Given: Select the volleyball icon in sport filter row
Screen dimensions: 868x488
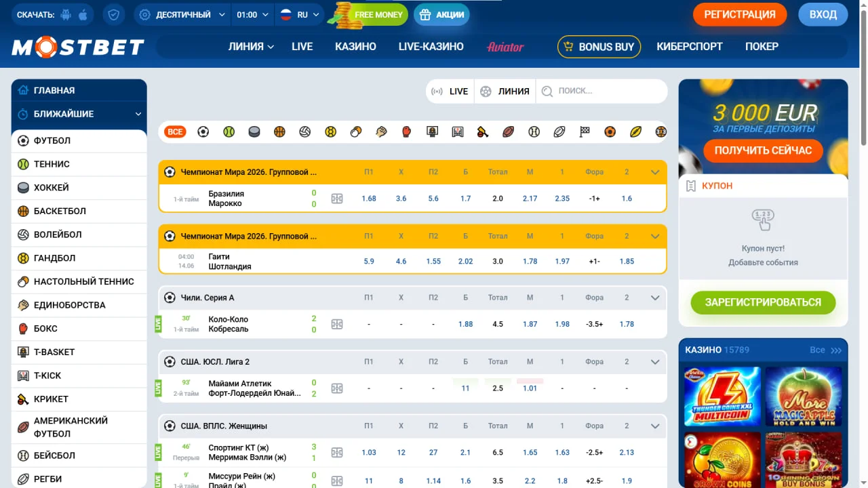Looking at the screenshot, I should point(305,131).
